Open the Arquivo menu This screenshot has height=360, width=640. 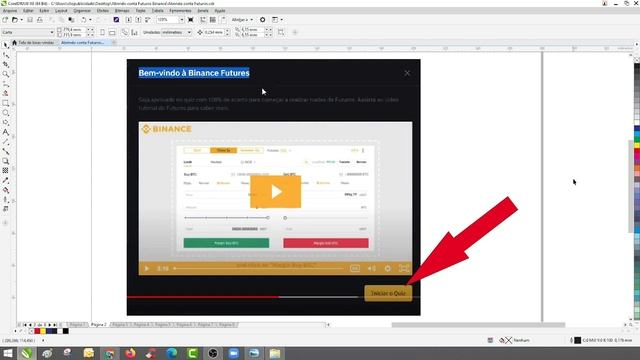coord(10,11)
